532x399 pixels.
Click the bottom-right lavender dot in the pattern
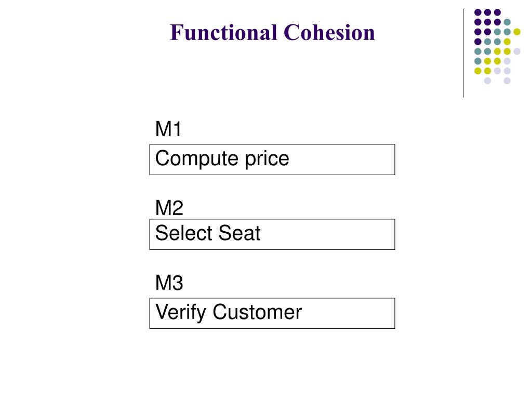(x=507, y=81)
